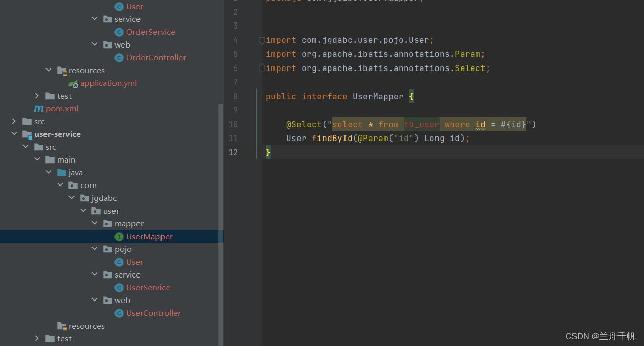This screenshot has width=644, height=346.
Task: Collapse the pojo package
Action: tap(95, 249)
